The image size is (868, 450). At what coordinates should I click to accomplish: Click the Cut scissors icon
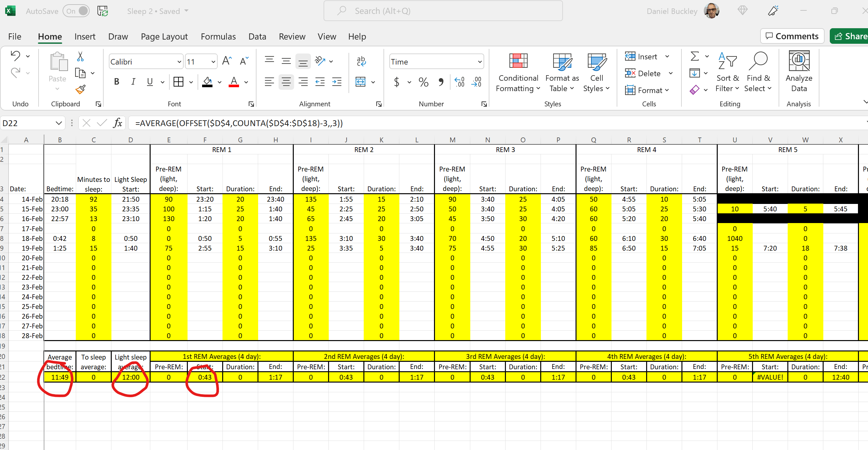coord(80,56)
